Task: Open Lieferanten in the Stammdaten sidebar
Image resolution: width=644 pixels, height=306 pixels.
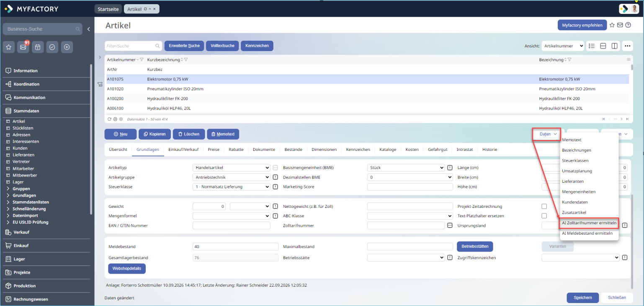Action: [x=23, y=155]
